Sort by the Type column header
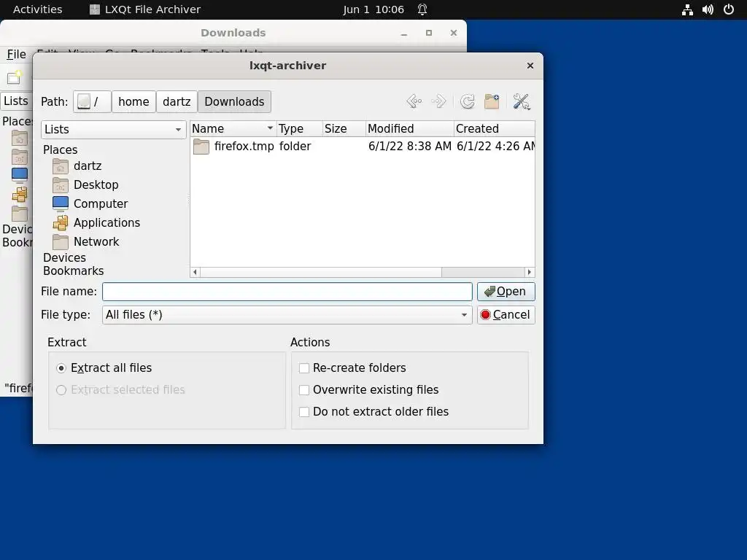This screenshot has width=747, height=560. click(299, 128)
